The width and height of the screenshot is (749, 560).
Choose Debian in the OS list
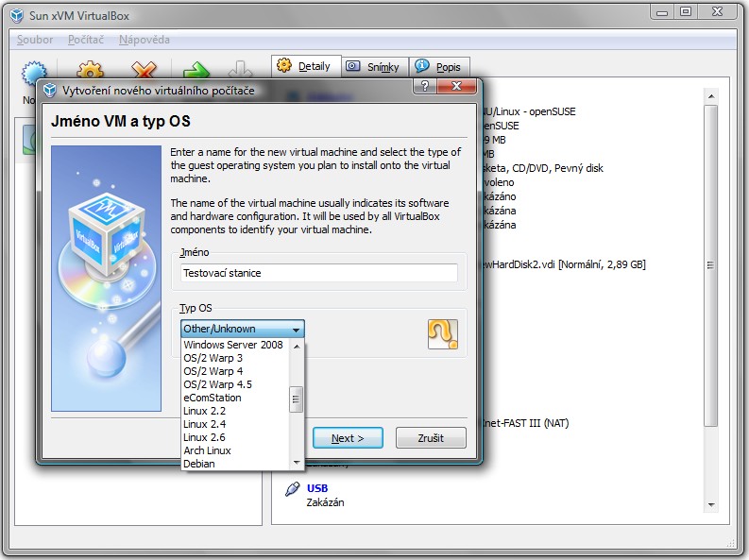coord(235,464)
